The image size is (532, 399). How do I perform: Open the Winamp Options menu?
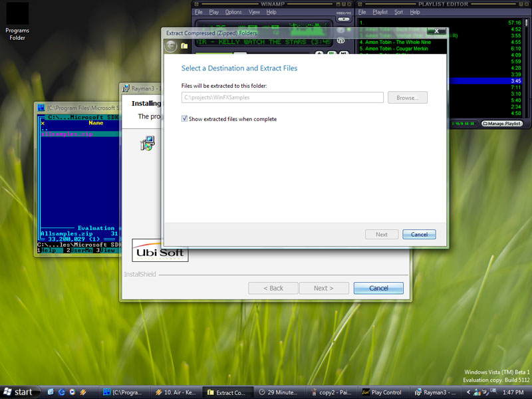click(233, 12)
